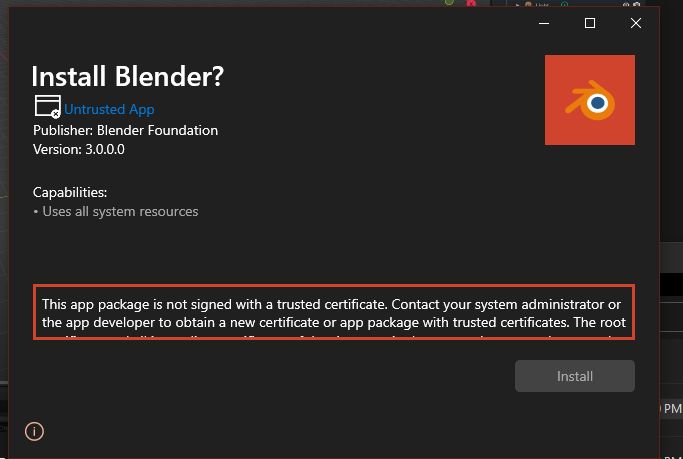The width and height of the screenshot is (683, 459).
Task: Close the Install Blender dialog
Action: tap(636, 23)
